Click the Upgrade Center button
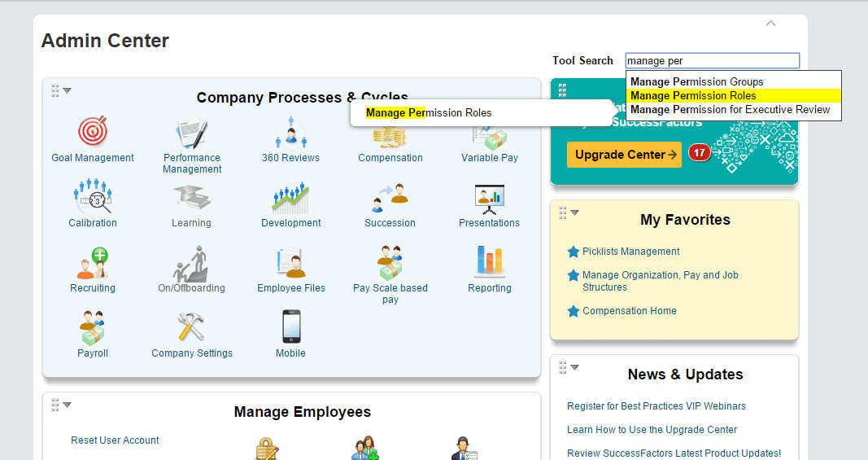The height and width of the screenshot is (460, 868). point(624,155)
